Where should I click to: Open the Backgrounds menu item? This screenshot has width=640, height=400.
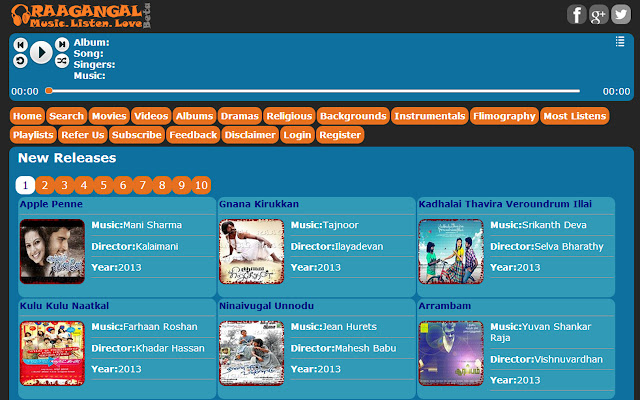tap(353, 116)
